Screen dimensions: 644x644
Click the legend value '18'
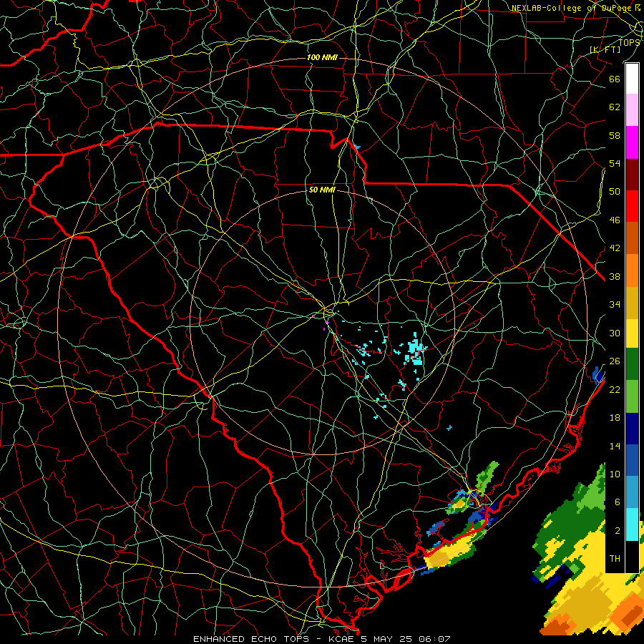point(615,418)
